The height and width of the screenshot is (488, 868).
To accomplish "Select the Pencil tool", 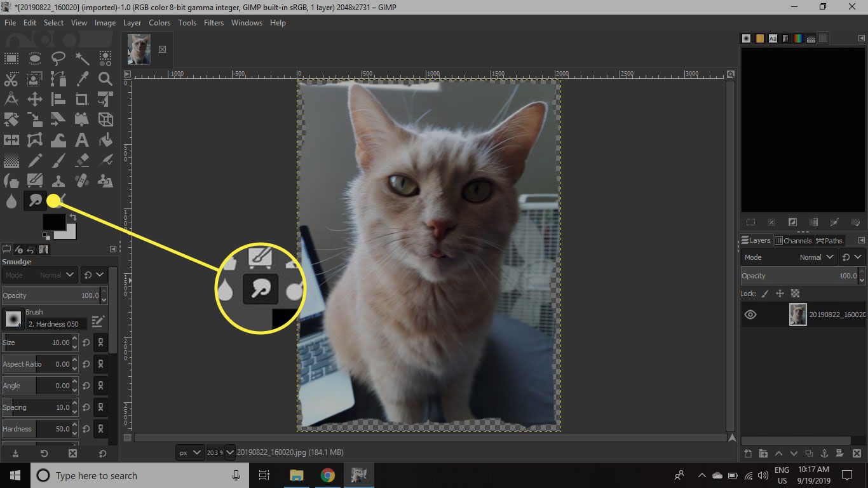I will 35,160.
